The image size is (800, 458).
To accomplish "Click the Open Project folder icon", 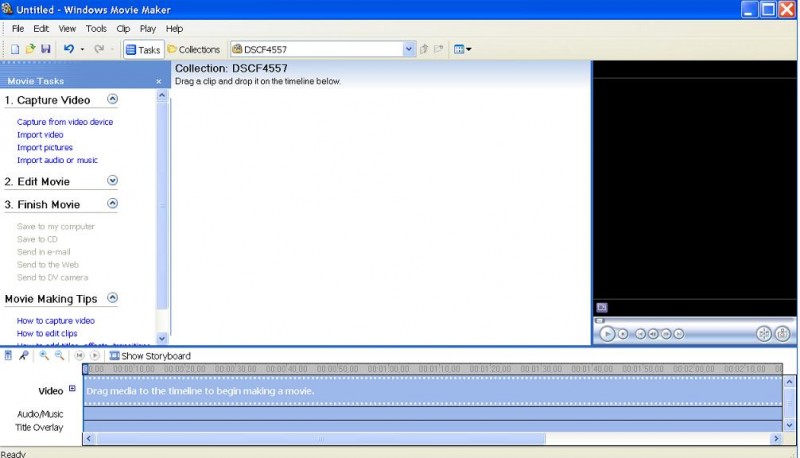I will pos(30,49).
